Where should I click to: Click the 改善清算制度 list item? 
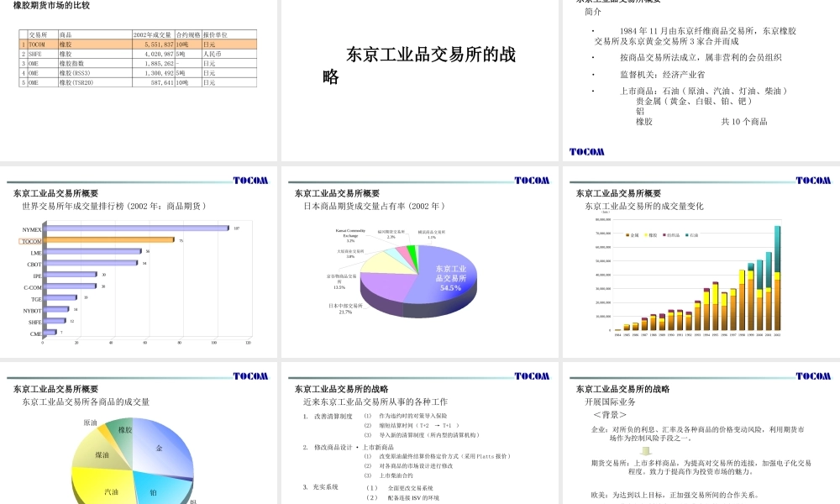[333, 416]
